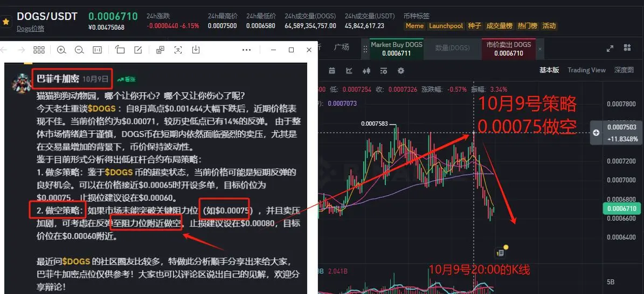Go back with the image viewer arrow
This screenshot has height=294, width=644.
[4, 50]
